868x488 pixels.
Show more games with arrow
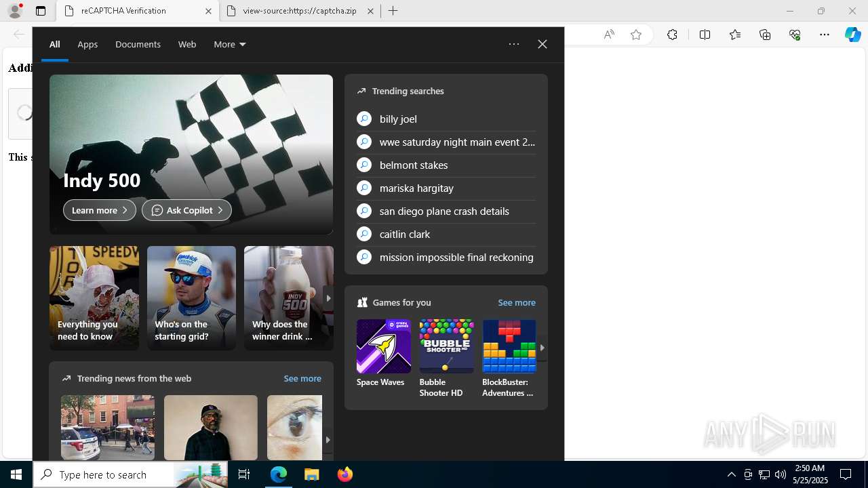click(542, 348)
